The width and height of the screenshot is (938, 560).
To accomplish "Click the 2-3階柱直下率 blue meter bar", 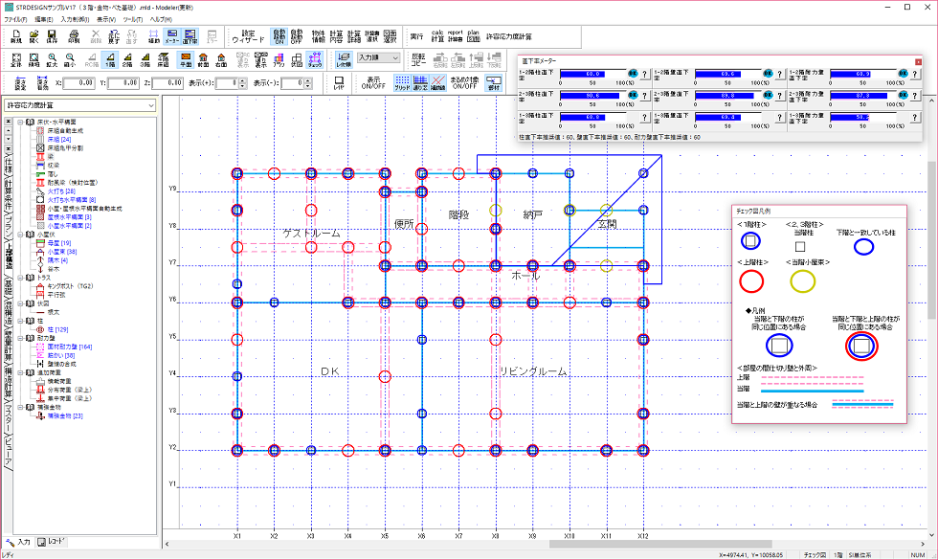I will tap(592, 96).
